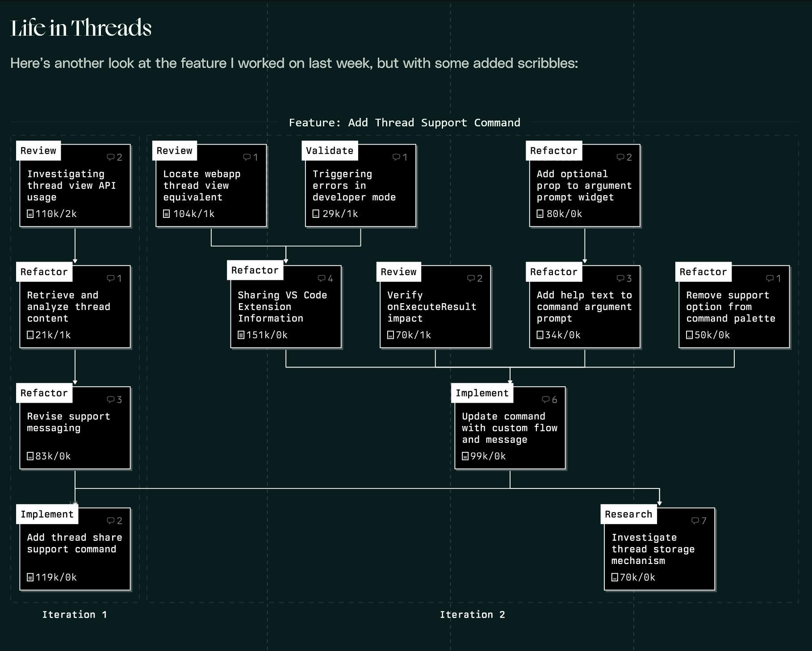
Task: Click the '83k/0k' token count
Action: [x=53, y=456]
